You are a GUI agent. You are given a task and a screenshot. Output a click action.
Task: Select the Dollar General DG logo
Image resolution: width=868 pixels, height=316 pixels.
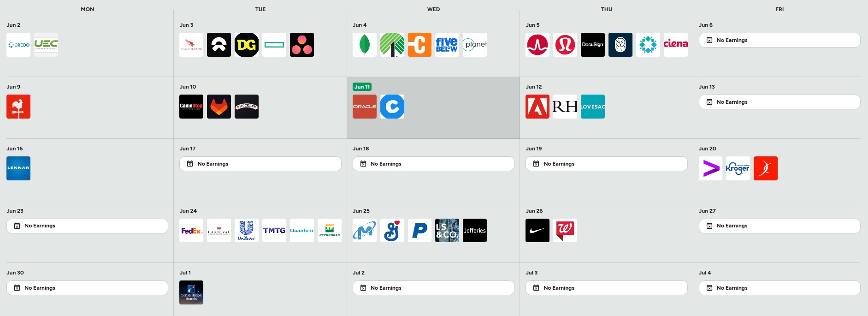point(247,45)
